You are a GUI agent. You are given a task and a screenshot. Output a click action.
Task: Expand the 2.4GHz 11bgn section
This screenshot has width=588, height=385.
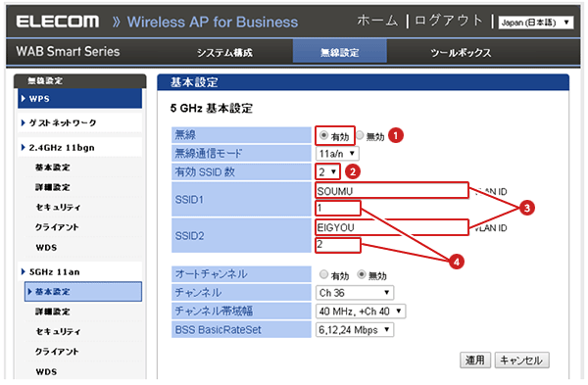[x=79, y=147]
